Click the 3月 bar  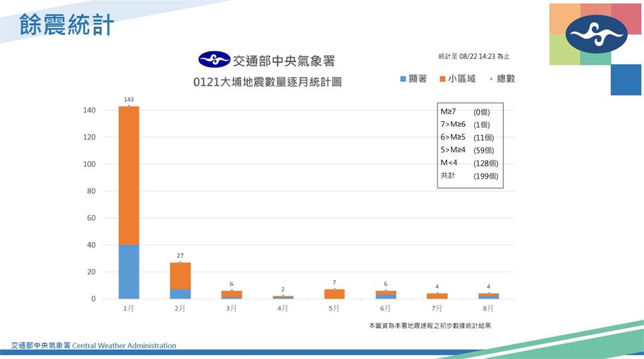click(231, 294)
